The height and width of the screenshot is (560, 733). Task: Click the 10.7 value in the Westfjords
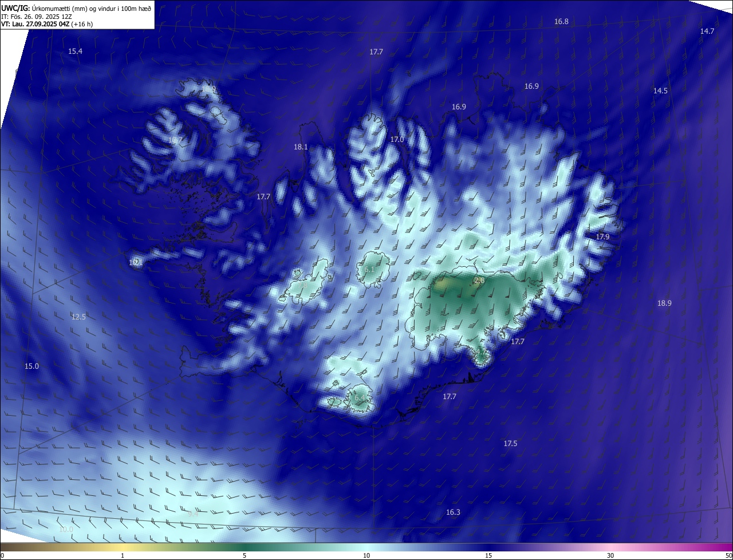pos(175,140)
